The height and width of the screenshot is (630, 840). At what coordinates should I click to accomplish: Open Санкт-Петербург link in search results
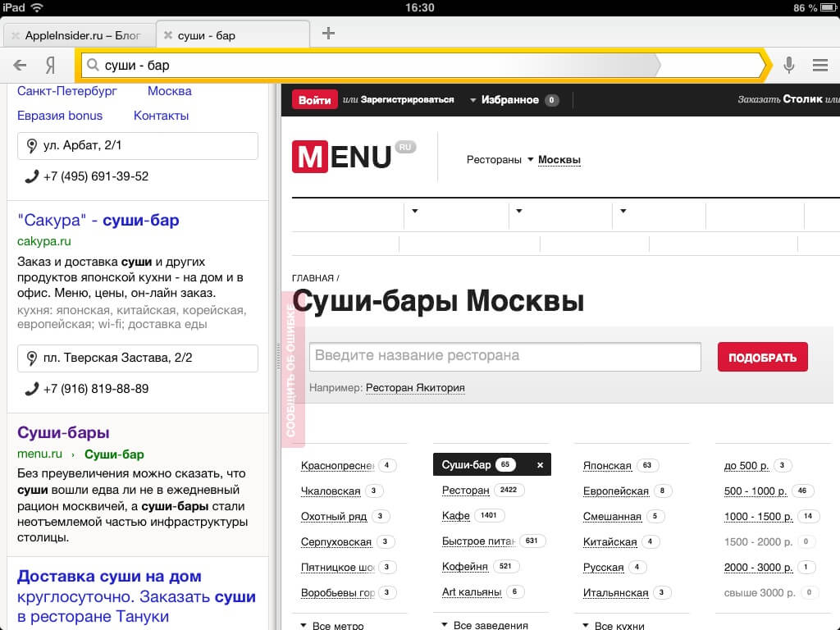pos(67,91)
